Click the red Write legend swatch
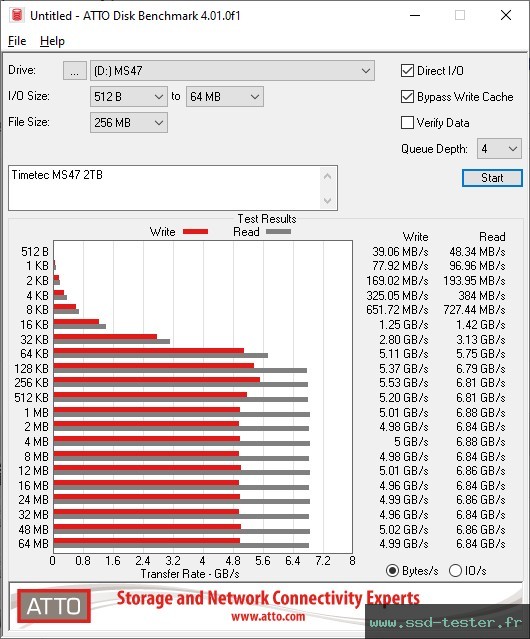530x639 pixels. [196, 231]
